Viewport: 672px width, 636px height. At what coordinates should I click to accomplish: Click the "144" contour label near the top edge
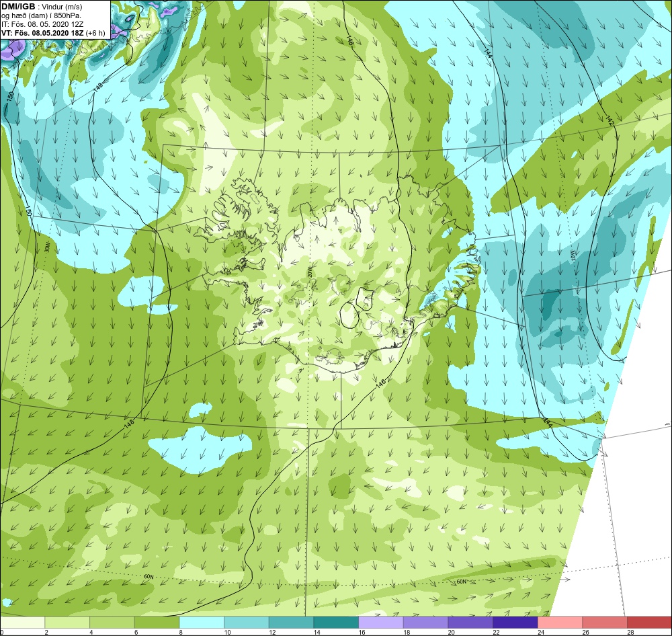point(488,52)
